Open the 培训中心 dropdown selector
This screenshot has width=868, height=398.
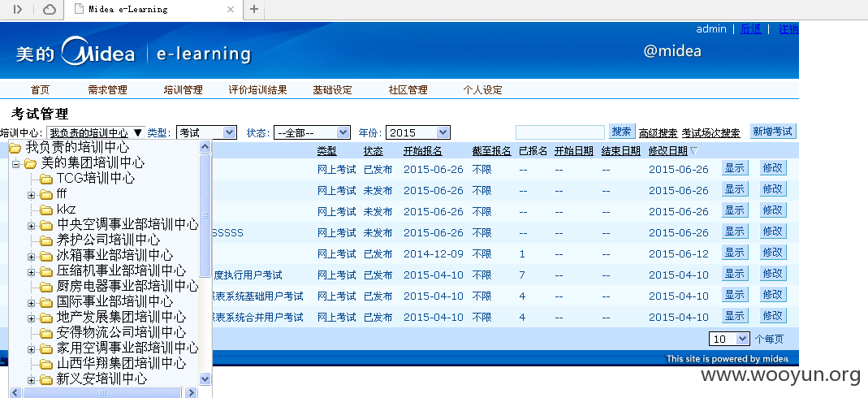click(x=96, y=133)
